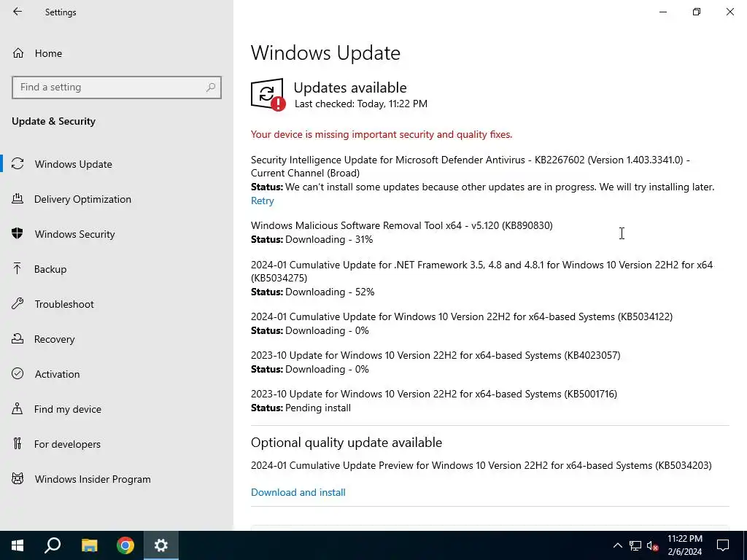Viewport: 747px width, 560px height.
Task: Click the Backup upward arrow icon
Action: coord(18,268)
